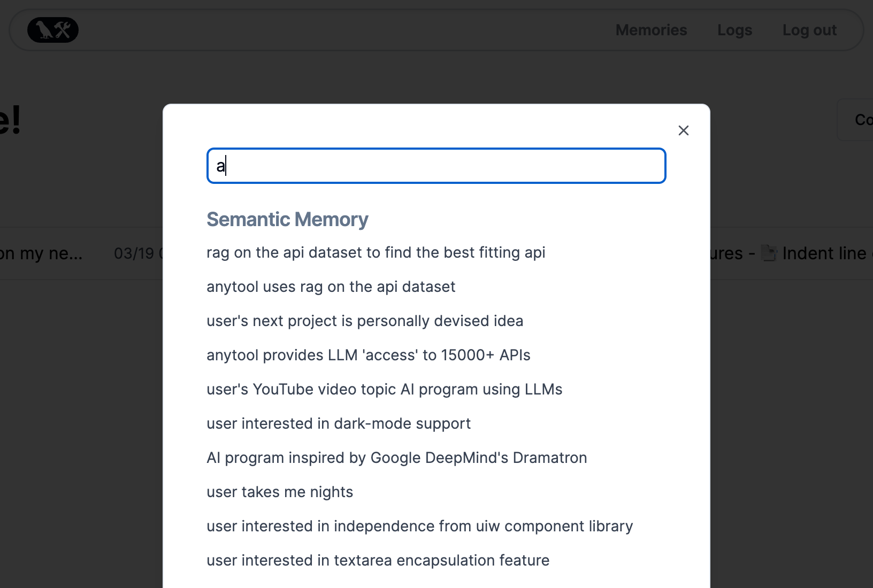The height and width of the screenshot is (588, 873).
Task: Go to the Logs page
Action: pos(734,30)
